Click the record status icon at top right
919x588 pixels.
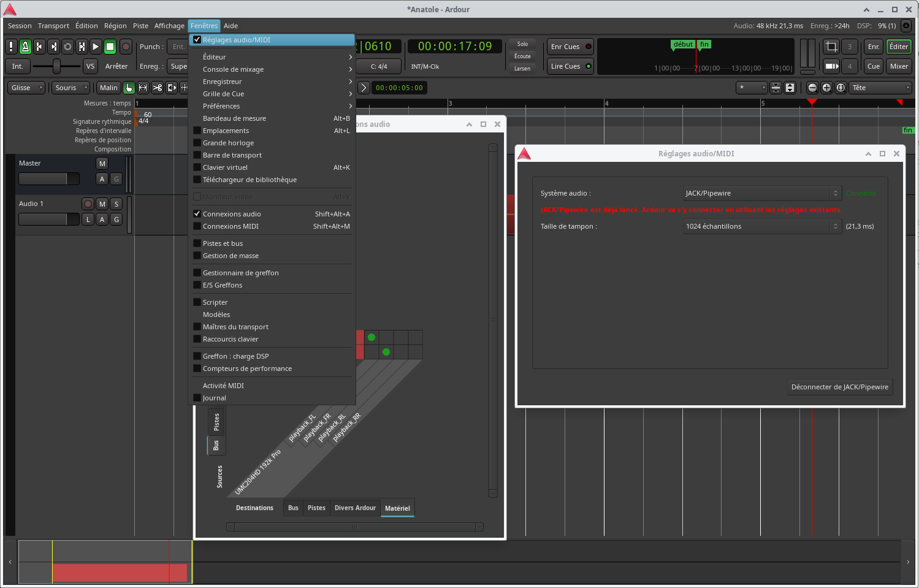pos(906,26)
